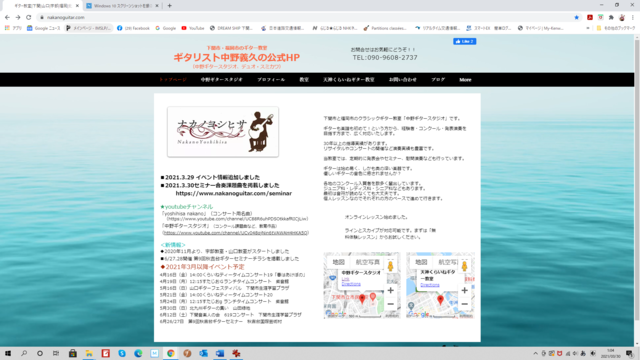Screen dimensions: 640x360
Task: Open the Facebook bookmark
Action: pos(133,28)
